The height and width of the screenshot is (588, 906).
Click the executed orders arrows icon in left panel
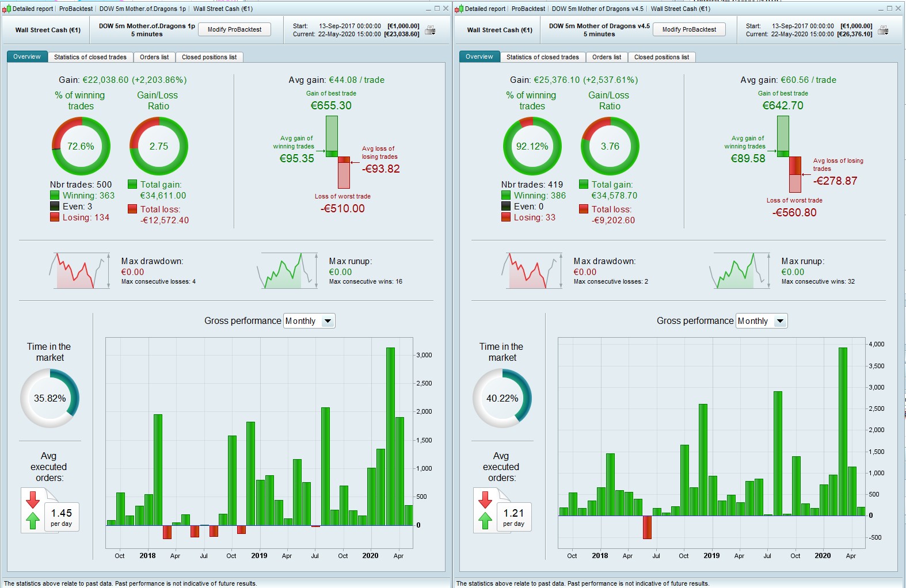point(33,510)
